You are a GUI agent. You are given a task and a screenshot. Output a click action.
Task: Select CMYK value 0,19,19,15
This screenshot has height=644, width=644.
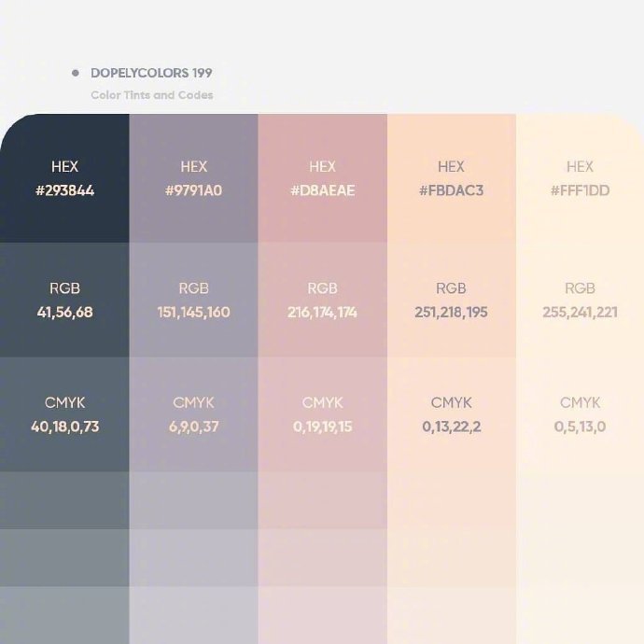point(322,427)
